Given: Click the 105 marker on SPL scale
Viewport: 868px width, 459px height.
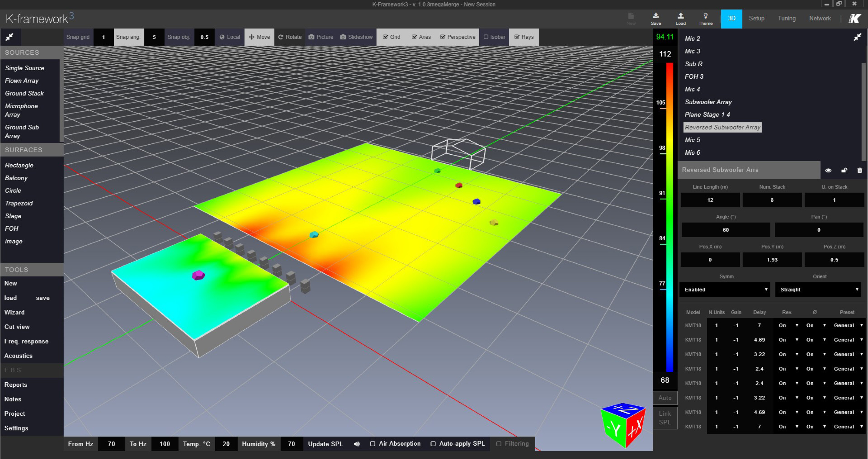Looking at the screenshot, I should (x=660, y=103).
